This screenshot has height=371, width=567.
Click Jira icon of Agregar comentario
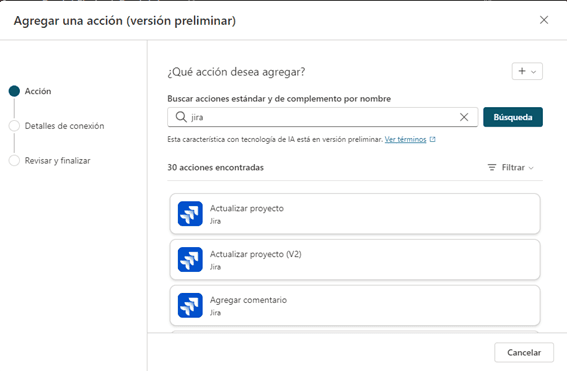[190, 305]
